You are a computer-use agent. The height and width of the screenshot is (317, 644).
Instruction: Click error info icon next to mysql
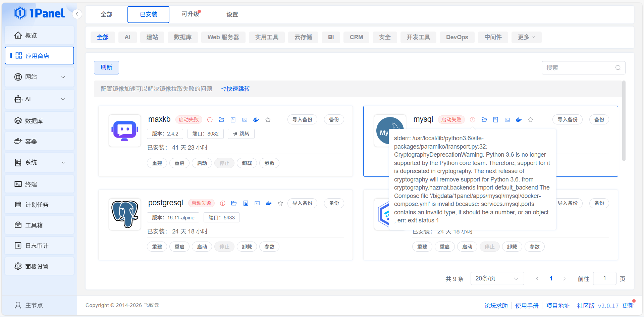[x=472, y=120]
